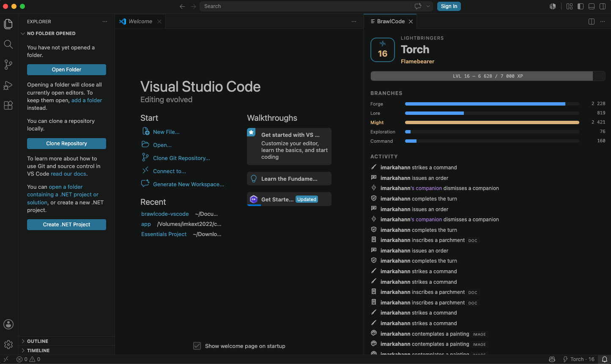The width and height of the screenshot is (611, 364).
Task: Open More Actions in Welcome editor group
Action: (x=354, y=22)
